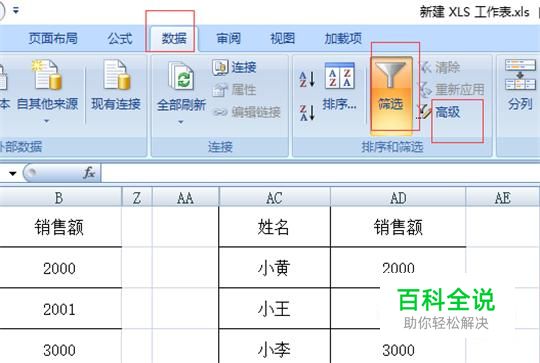Screen dimensions: 540x363
Task: Sort descending with the Z-A icon
Action: click(x=307, y=113)
